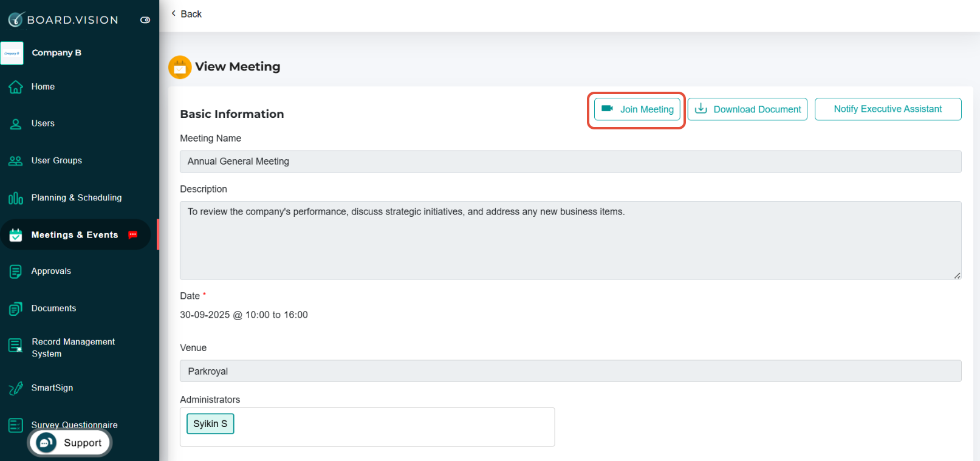980x461 pixels.
Task: Click the Date label
Action: click(190, 296)
